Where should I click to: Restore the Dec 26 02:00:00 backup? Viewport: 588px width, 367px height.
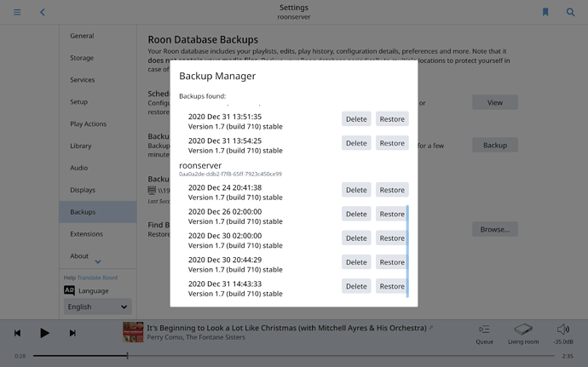point(392,214)
